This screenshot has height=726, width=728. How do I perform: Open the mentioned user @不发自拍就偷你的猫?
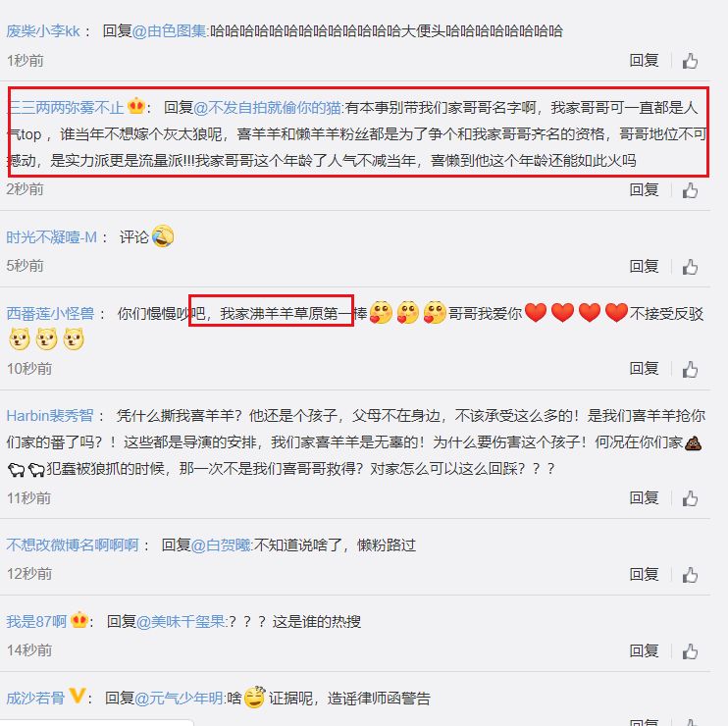[x=268, y=108]
